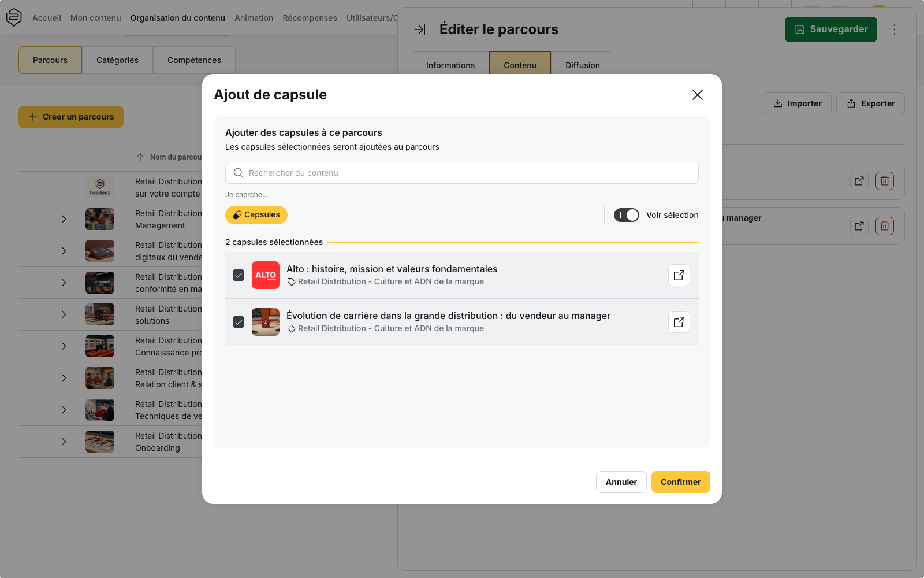Viewport: 924px width, 578px height.
Task: Open first capsule row external link icon
Action: [859, 181]
